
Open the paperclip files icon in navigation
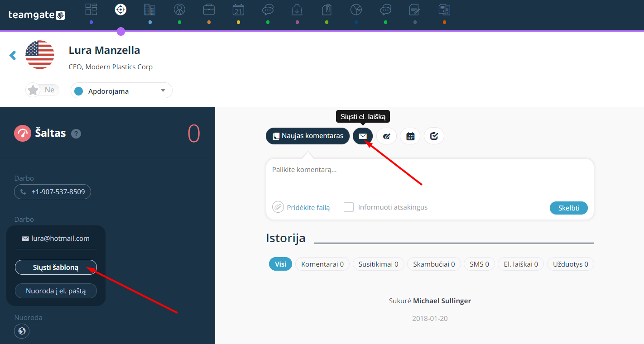click(x=327, y=10)
